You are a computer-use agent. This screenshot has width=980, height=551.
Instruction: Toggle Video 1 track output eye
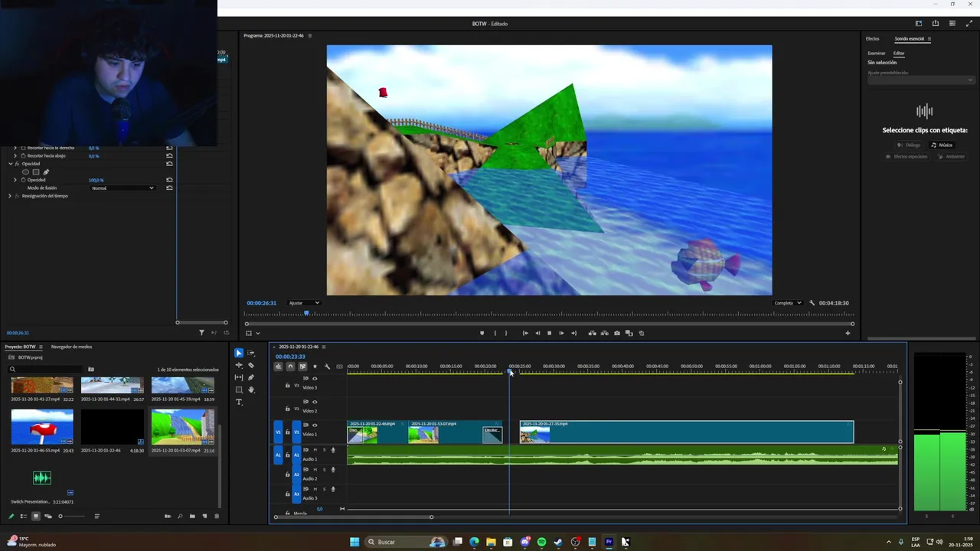pos(315,425)
